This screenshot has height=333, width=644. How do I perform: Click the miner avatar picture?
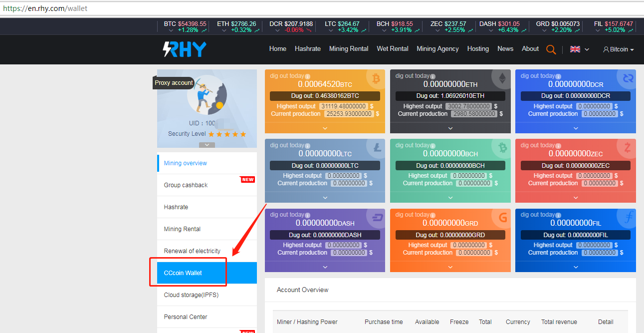pos(207,95)
